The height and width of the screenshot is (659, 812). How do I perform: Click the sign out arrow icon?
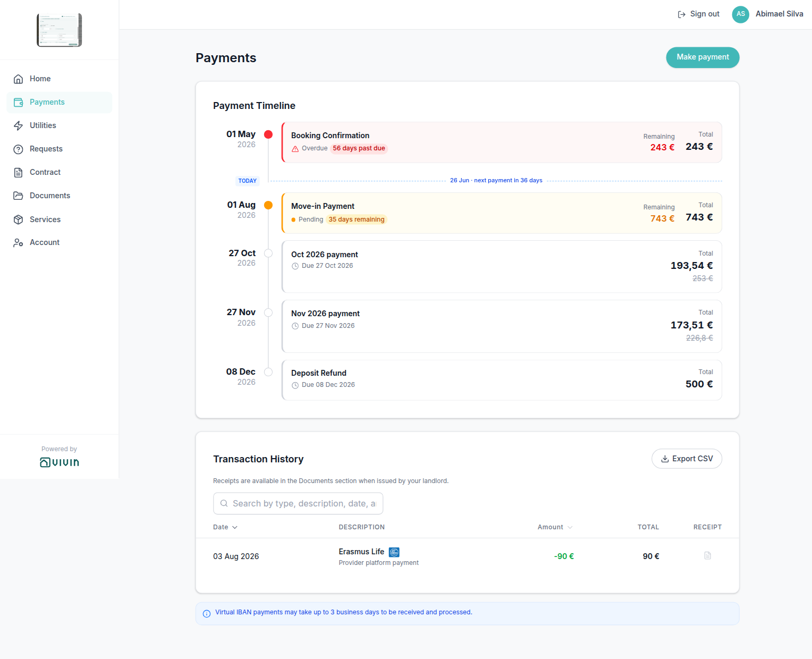(681, 14)
